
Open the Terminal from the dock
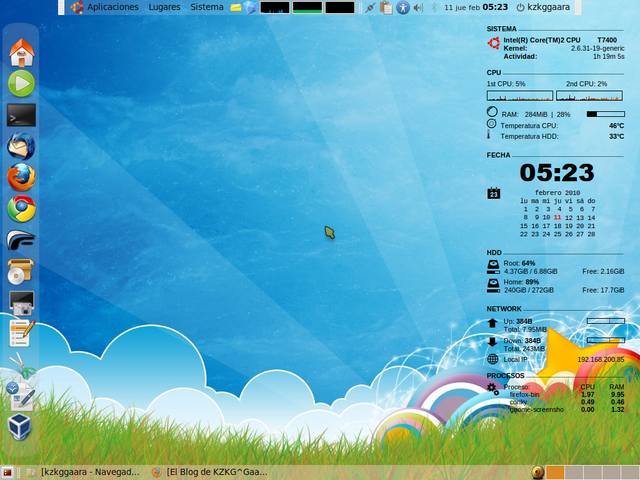pyautogui.click(x=21, y=115)
